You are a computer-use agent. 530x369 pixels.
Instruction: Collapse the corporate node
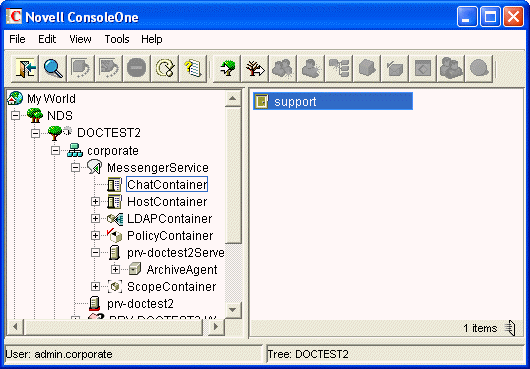click(55, 150)
